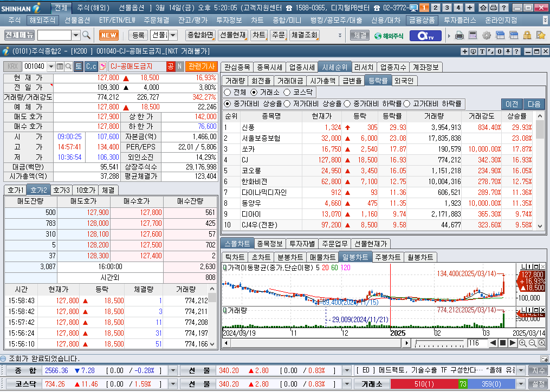Open the 금융상품 menu
The width and height of the screenshot is (550, 392).
(422, 21)
